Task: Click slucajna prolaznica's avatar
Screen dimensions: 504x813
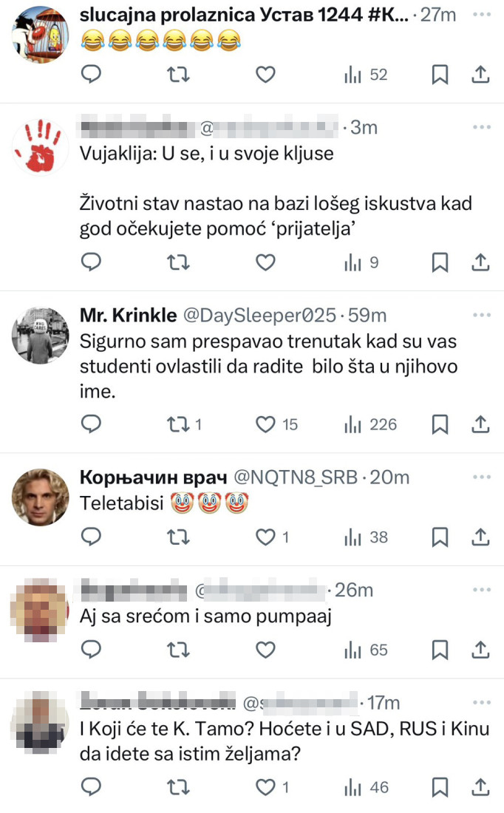Action: tap(40, 33)
